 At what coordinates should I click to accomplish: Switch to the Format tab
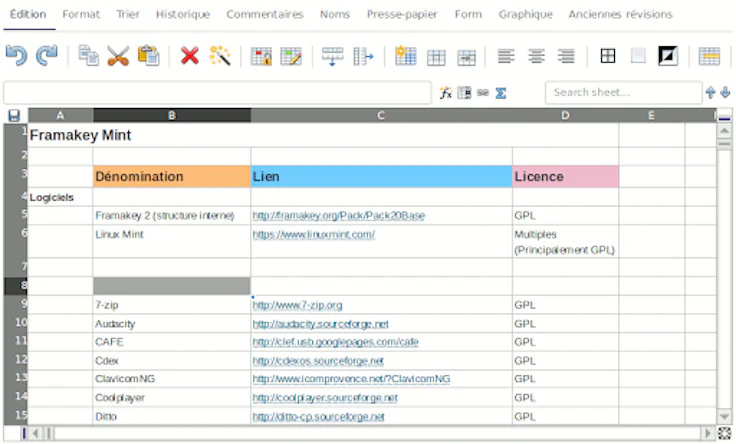click(81, 15)
